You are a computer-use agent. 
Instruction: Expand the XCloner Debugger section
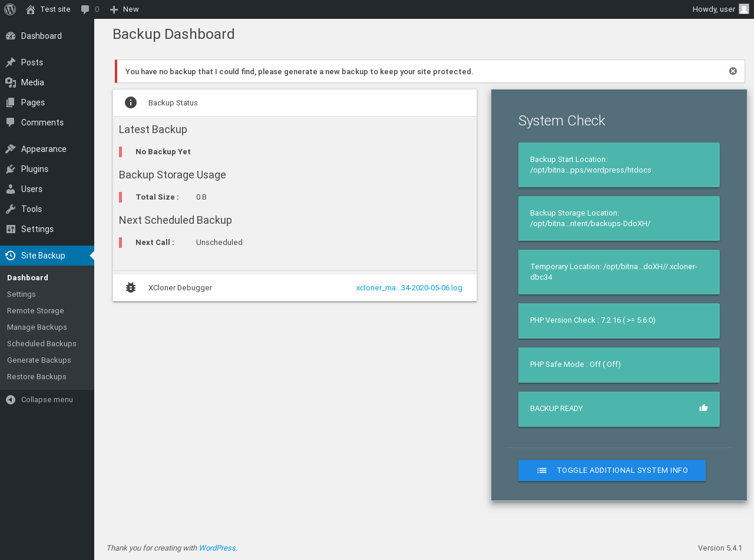pyautogui.click(x=180, y=288)
